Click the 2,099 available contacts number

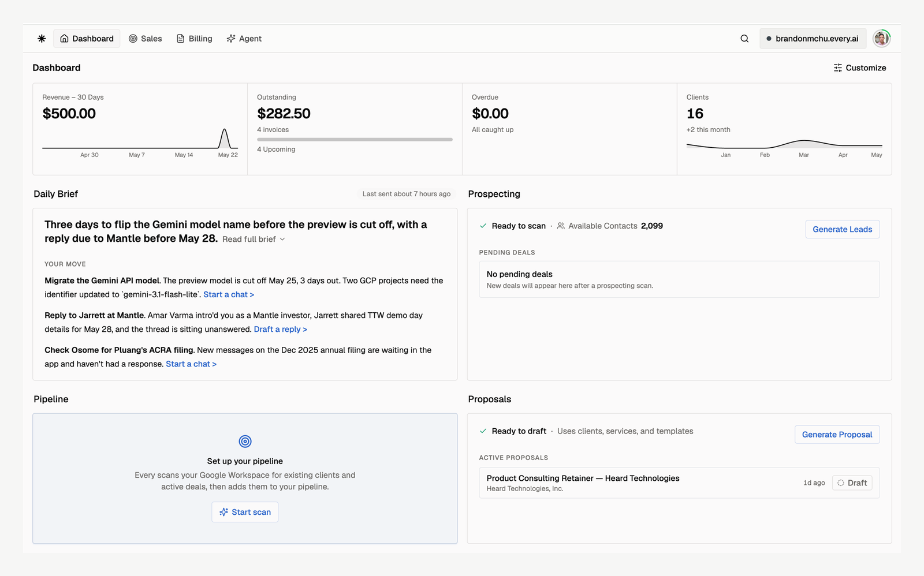652,226
